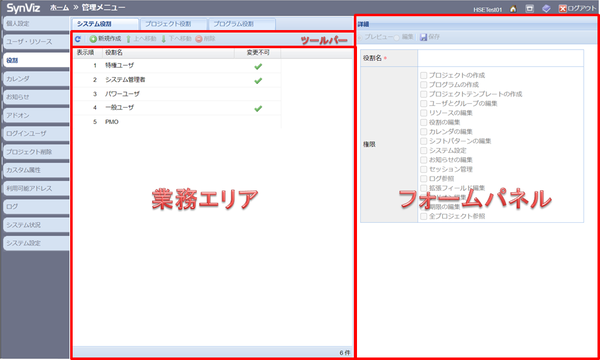The width and height of the screenshot is (600, 360).
Task: Select the 役割 sidebar item
Action: point(36,60)
